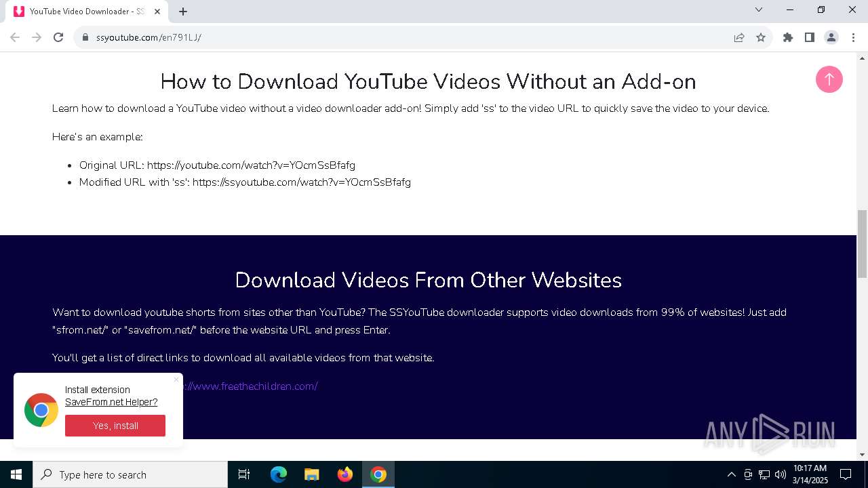Image resolution: width=868 pixels, height=488 pixels.
Task: Click the Yes, install button
Action: (x=115, y=426)
